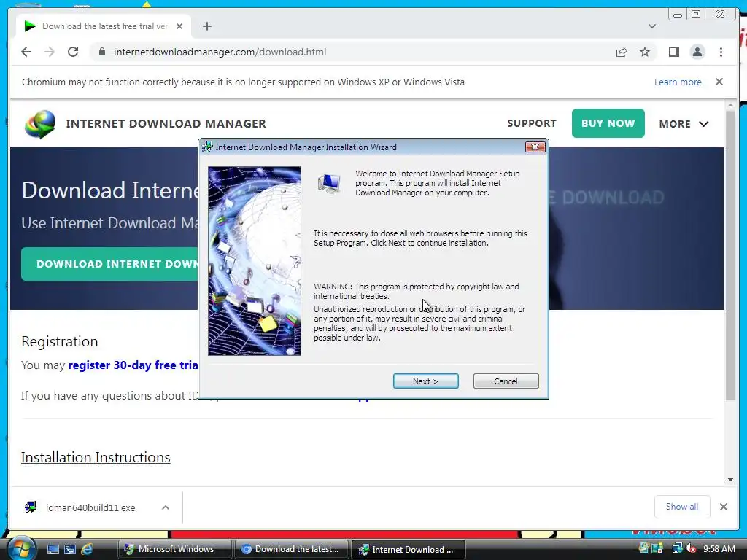747x560 pixels.
Task: Bookmark this page with the star icon
Action: coord(645,52)
